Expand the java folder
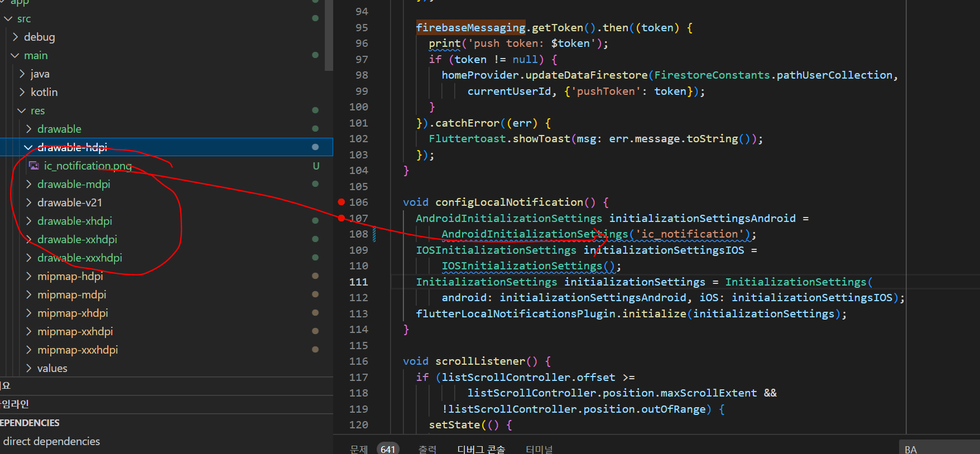This screenshot has width=980, height=454. coord(22,74)
